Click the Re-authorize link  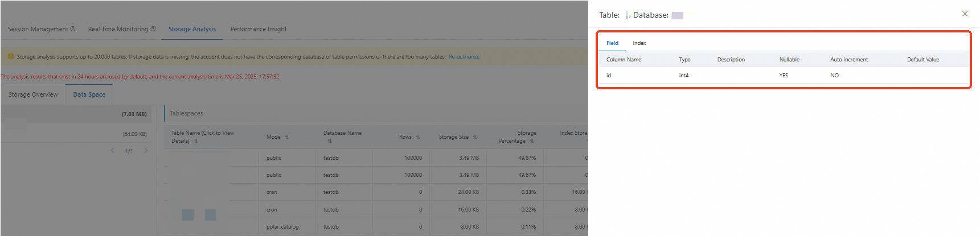tap(464, 57)
